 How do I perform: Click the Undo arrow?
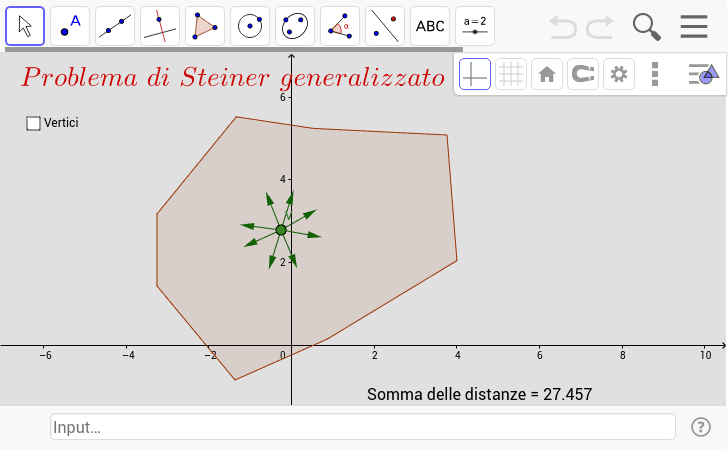coord(563,27)
